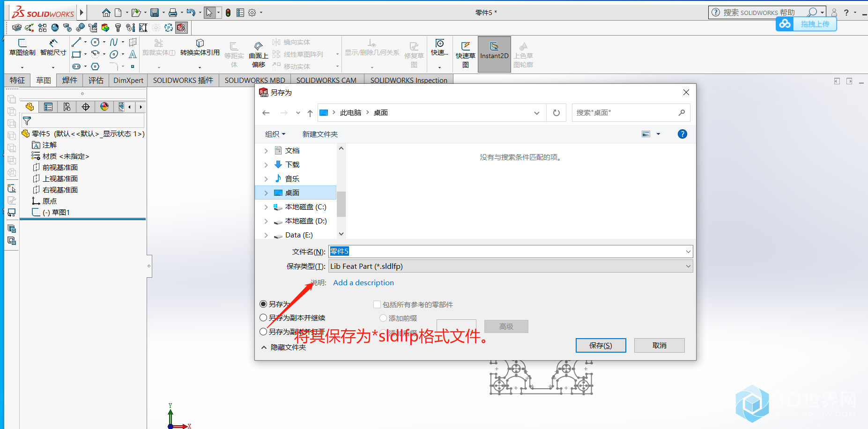This screenshot has height=429, width=868.
Task: Select the Spline sketch tool
Action: coord(114,42)
